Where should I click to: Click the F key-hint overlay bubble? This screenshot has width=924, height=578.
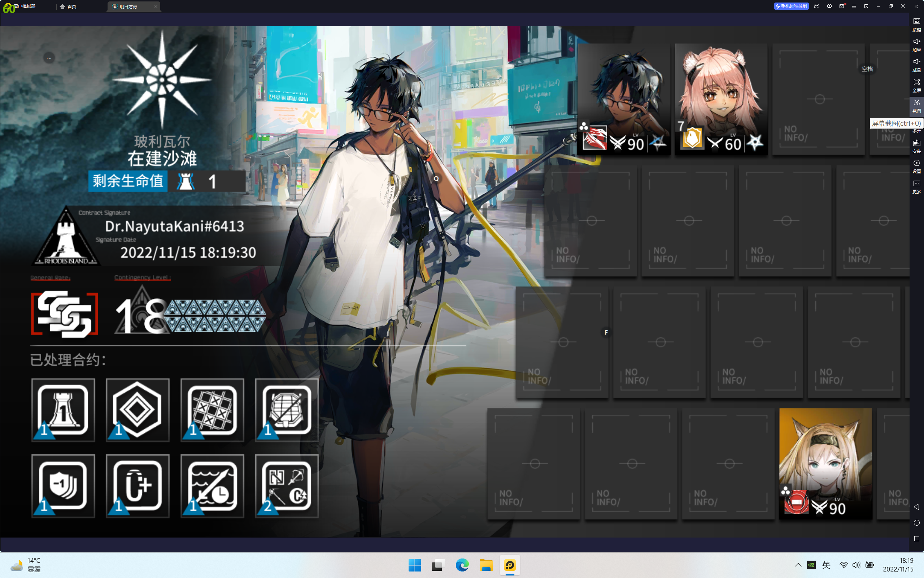tap(606, 332)
